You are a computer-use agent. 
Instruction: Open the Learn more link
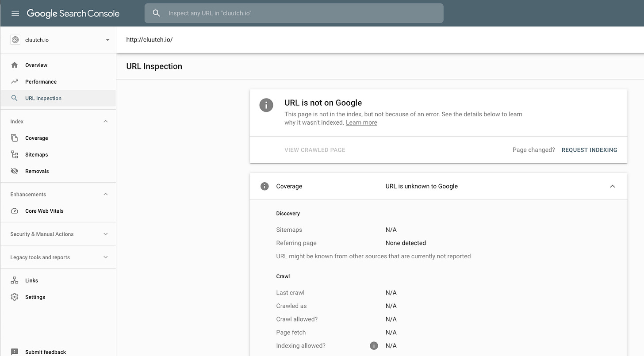361,122
